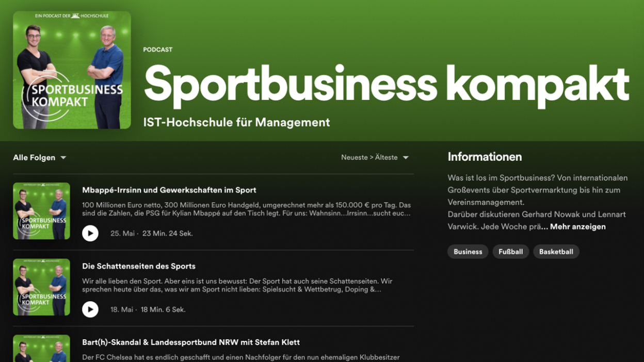Click the Informationen heading
This screenshot has width=644, height=362.
485,157
